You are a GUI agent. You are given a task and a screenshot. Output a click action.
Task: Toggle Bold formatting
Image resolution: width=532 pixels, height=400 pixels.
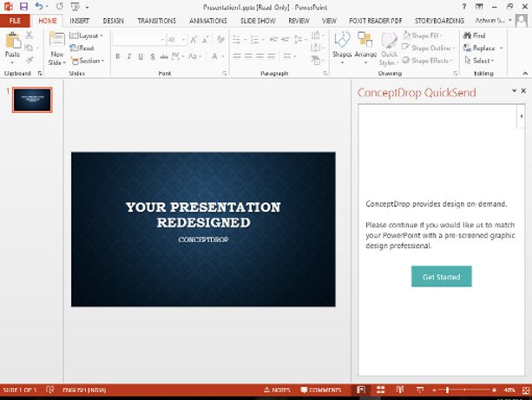pos(117,56)
